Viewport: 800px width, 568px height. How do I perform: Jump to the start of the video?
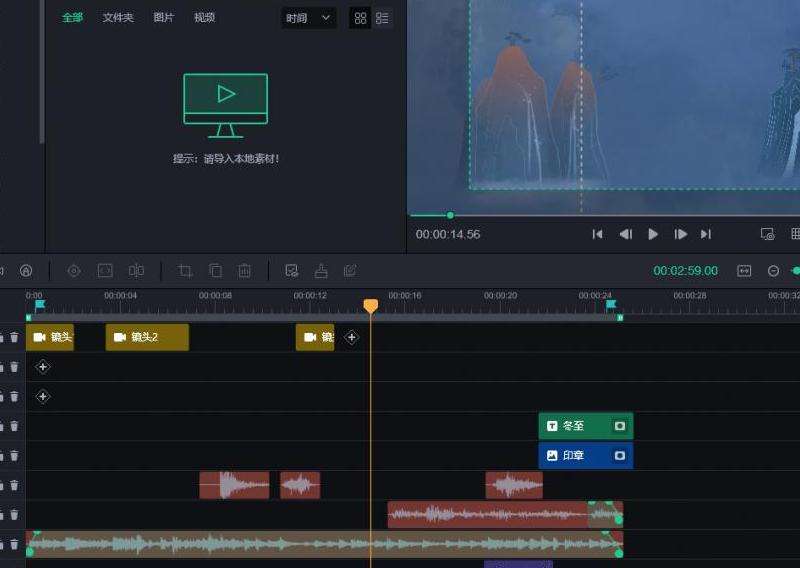(597, 234)
